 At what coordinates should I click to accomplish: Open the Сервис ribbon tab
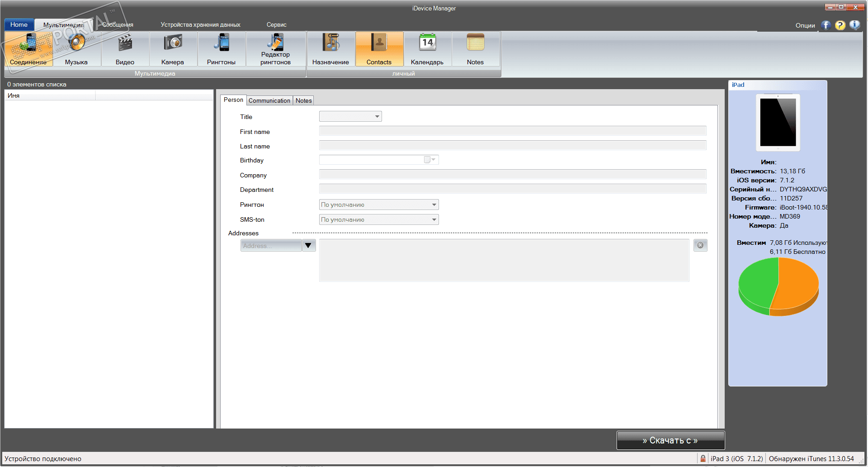tap(277, 25)
